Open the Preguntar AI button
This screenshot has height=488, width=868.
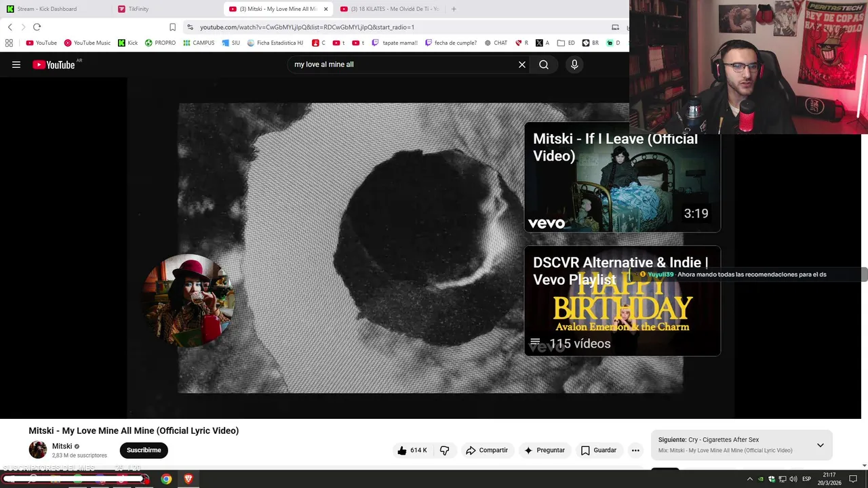pos(545,450)
